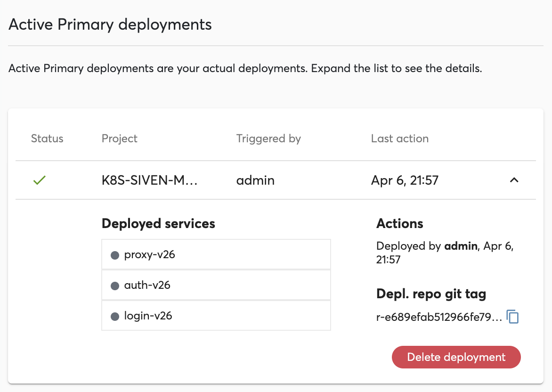The height and width of the screenshot is (392, 552).
Task: Click the Apr 6, 21:57 last action time
Action: coord(405,180)
